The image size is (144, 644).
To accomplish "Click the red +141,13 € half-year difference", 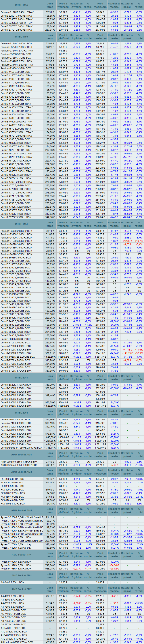I will click(127, 353).
